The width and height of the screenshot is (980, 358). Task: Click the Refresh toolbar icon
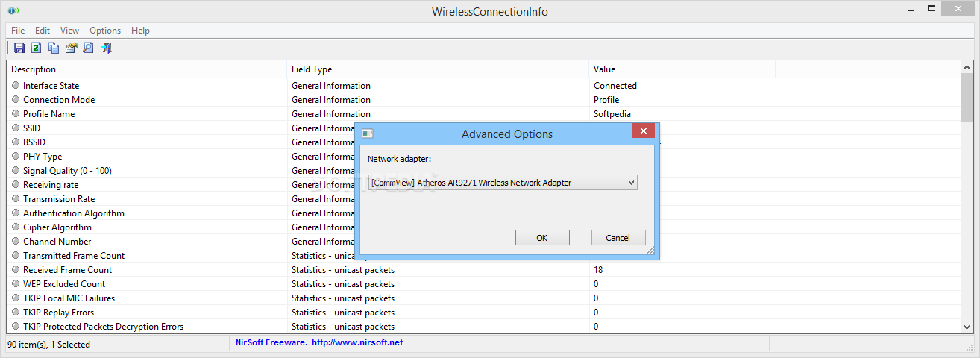click(x=36, y=48)
